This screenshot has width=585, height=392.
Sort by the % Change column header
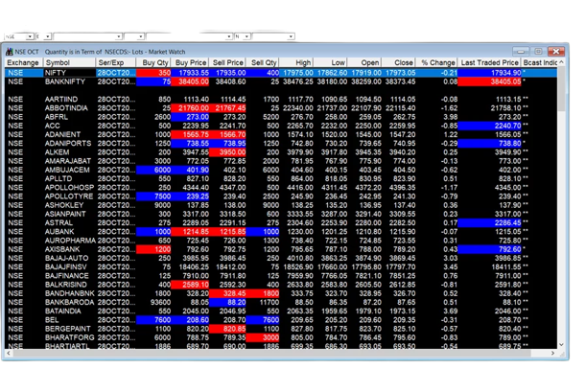pyautogui.click(x=437, y=62)
